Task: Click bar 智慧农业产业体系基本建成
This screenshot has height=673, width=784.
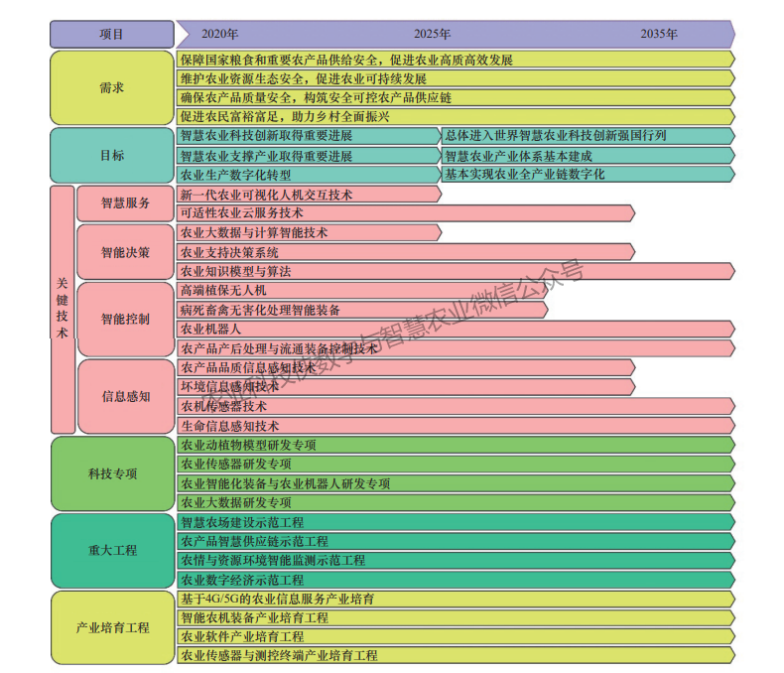Action: click(588, 156)
